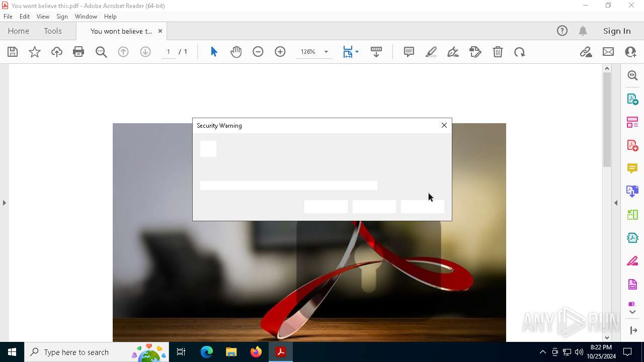This screenshot has width=644, height=362.
Task: Click the leftmost Security Warning dialog button
Action: [326, 207]
